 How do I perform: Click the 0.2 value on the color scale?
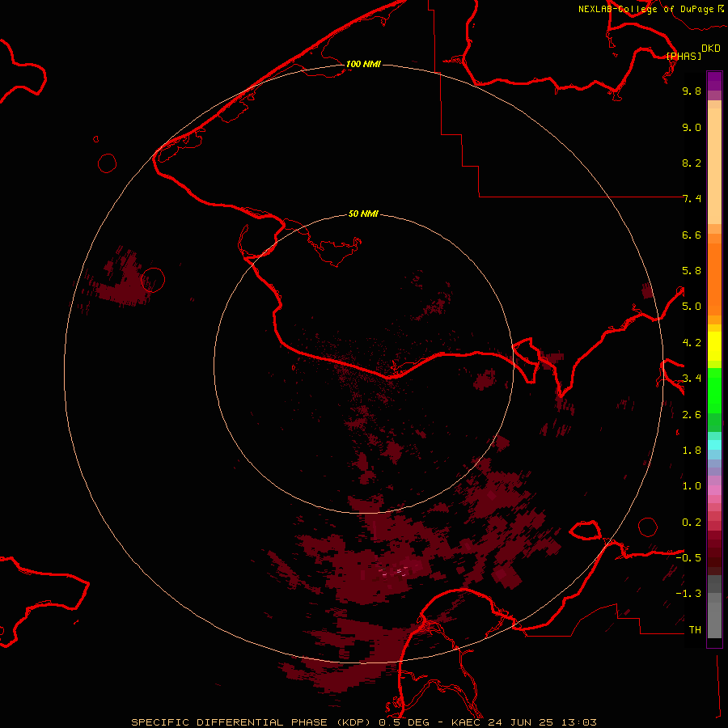[x=692, y=523]
